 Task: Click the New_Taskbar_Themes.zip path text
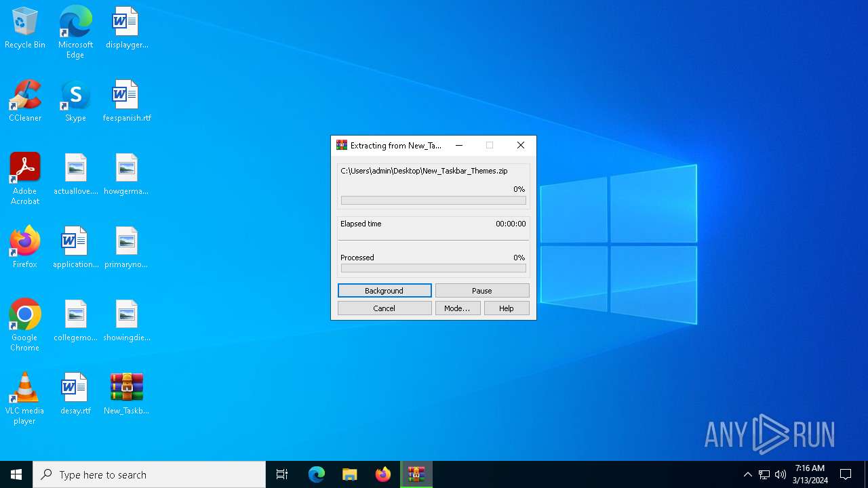[x=424, y=171]
